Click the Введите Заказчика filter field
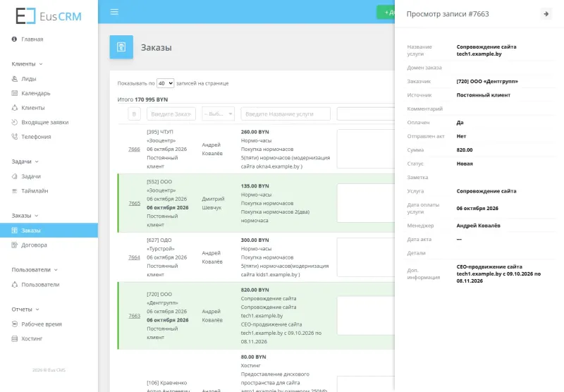The height and width of the screenshot is (392, 564). tap(171, 114)
